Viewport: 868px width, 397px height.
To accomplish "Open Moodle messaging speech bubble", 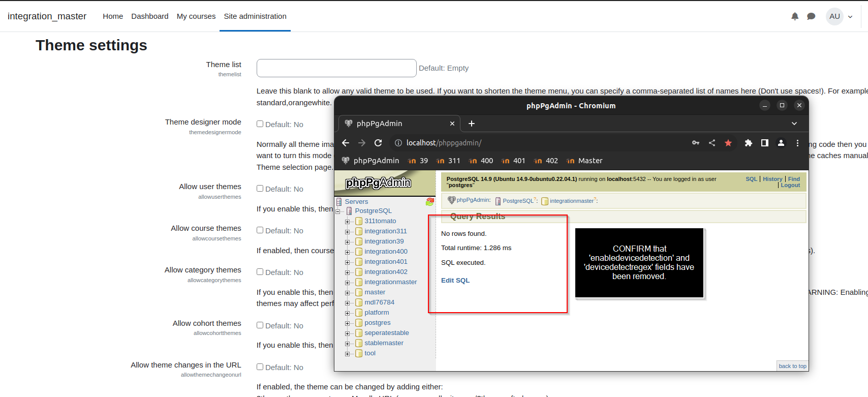I will coord(811,16).
